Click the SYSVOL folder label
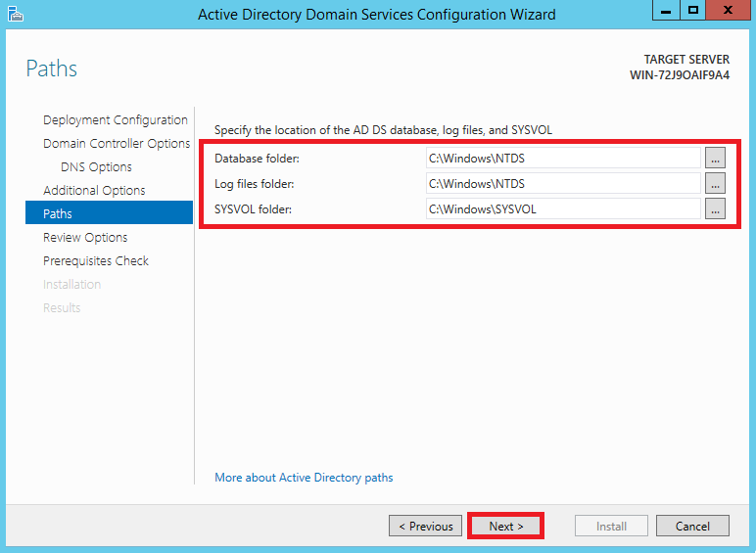The width and height of the screenshot is (756, 553). [x=253, y=209]
